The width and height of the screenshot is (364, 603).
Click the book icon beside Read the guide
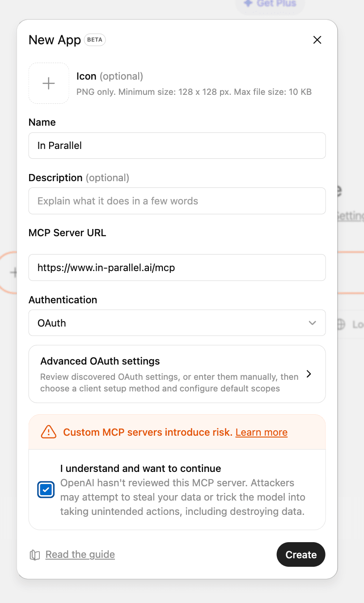pos(35,555)
